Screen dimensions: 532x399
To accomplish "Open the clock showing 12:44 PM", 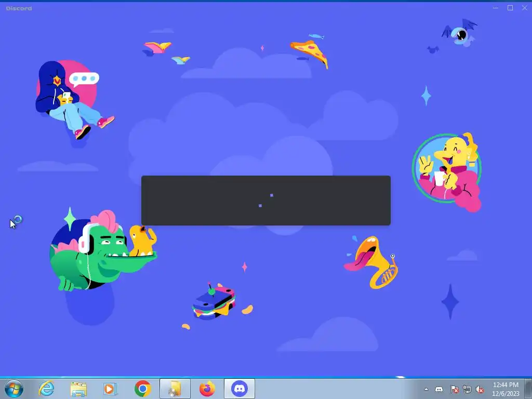I will coord(506,389).
